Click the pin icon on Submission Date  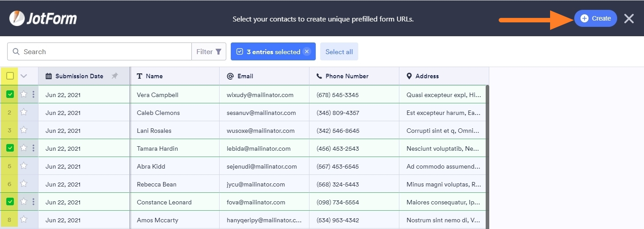click(114, 76)
